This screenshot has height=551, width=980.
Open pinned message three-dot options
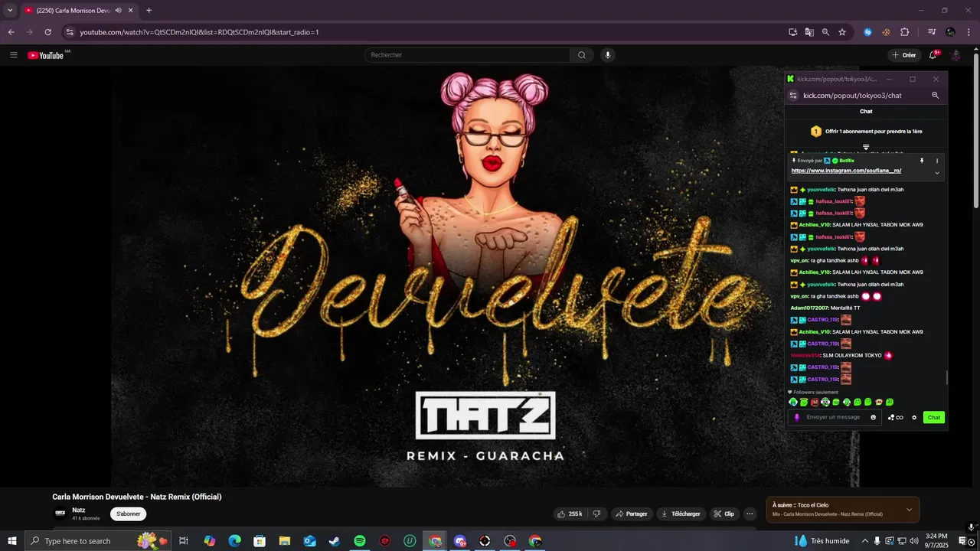click(x=937, y=161)
